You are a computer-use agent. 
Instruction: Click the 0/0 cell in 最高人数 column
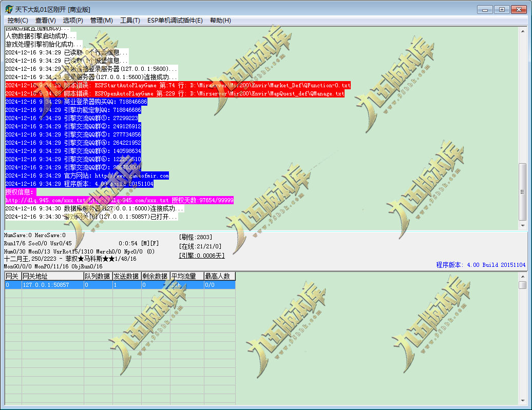coord(219,285)
